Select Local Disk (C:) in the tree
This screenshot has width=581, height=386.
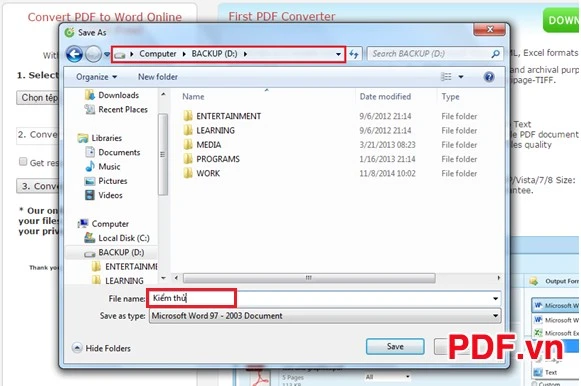[117, 238]
